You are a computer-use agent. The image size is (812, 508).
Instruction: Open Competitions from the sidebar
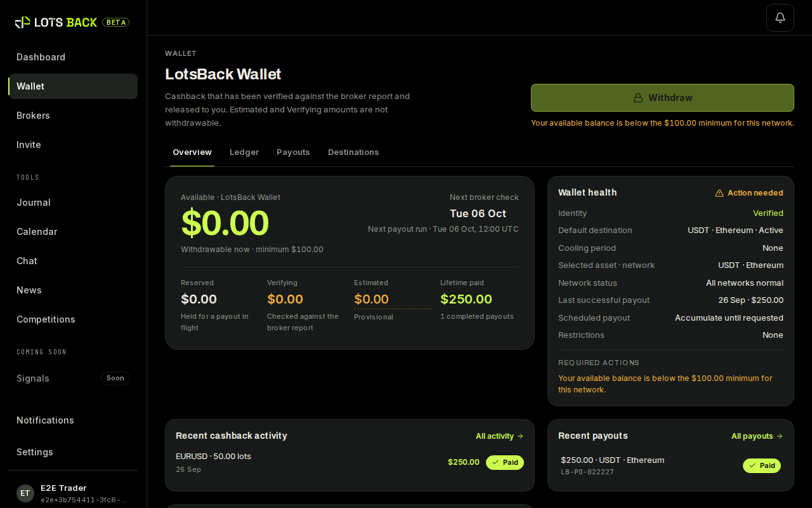(x=73, y=319)
